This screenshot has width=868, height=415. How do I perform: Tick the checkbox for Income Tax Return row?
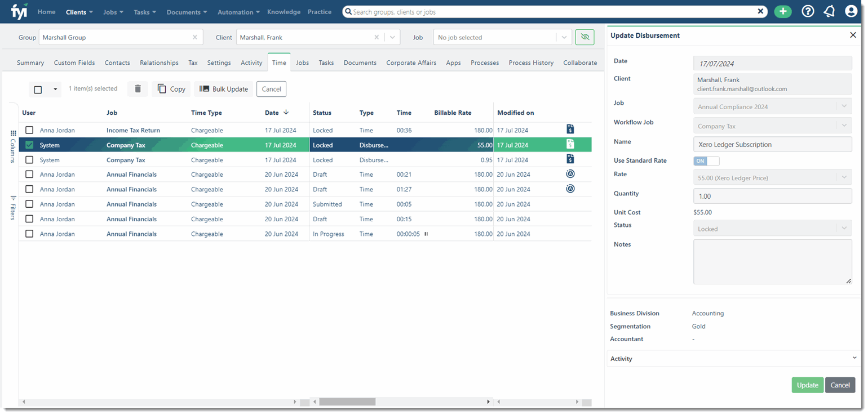(29, 130)
